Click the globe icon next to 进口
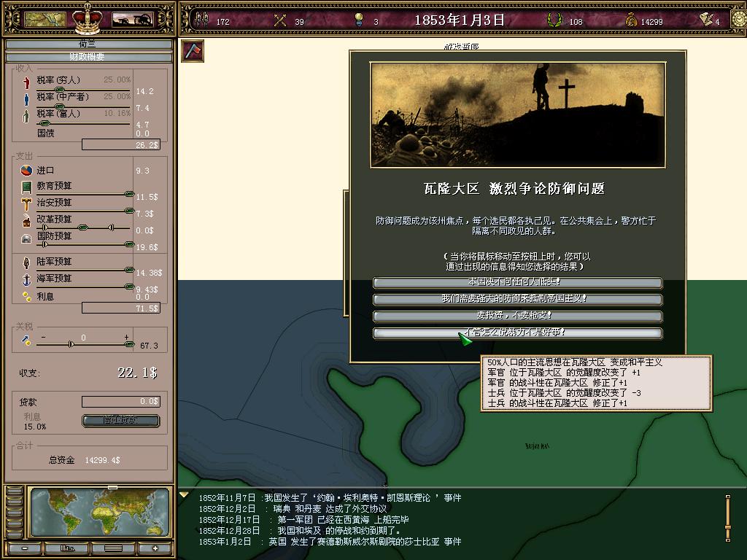747x560 pixels. [x=26, y=170]
